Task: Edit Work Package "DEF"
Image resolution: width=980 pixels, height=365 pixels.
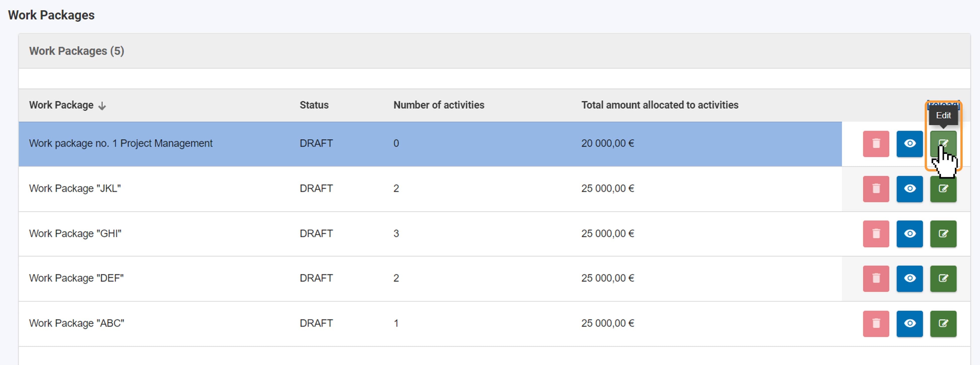Action: coord(943,278)
